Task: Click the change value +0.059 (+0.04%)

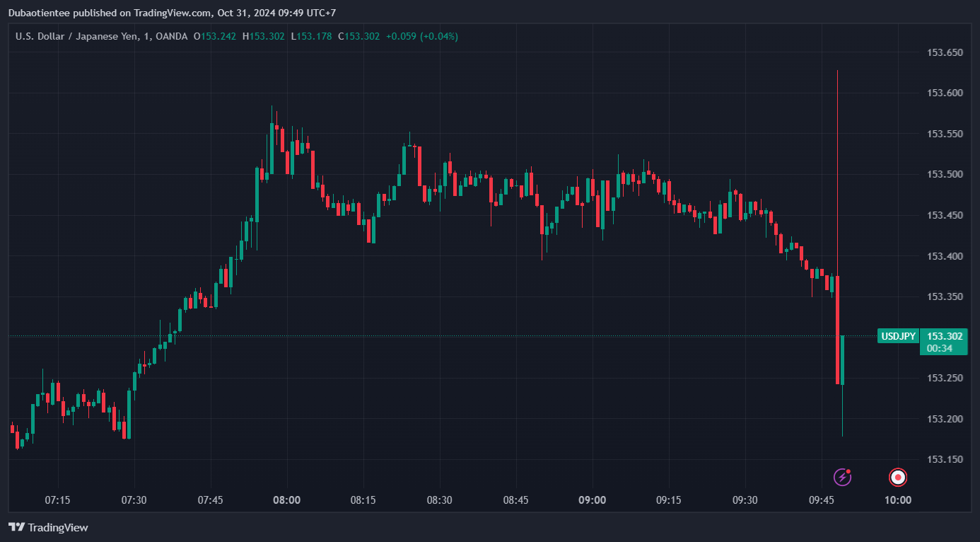Action: click(422, 36)
